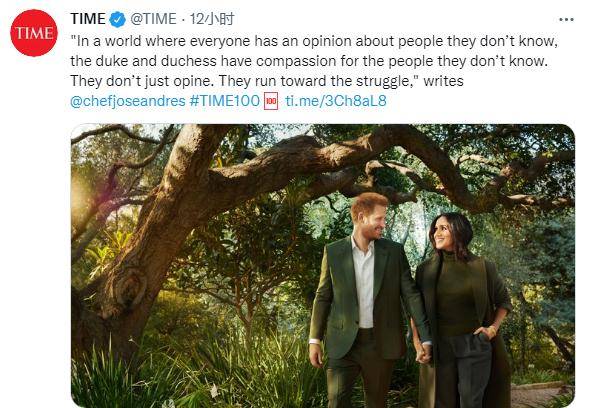Click the tweet line starting "In a world"
The width and height of the screenshot is (590, 408).
(314, 41)
